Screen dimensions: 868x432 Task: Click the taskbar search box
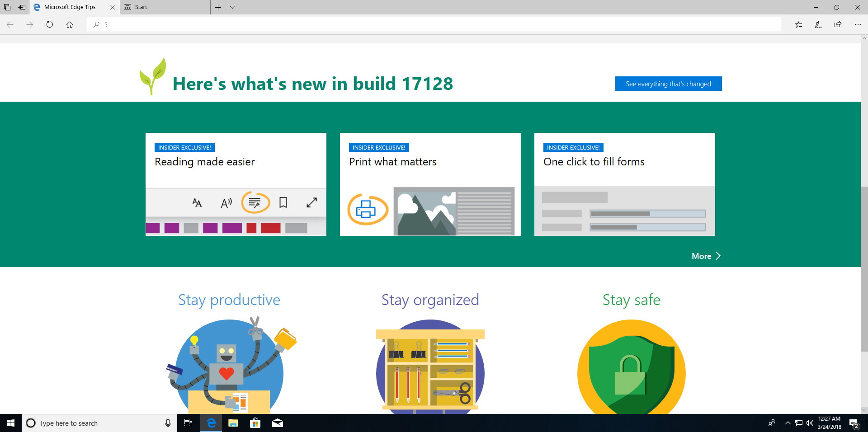coord(99,423)
